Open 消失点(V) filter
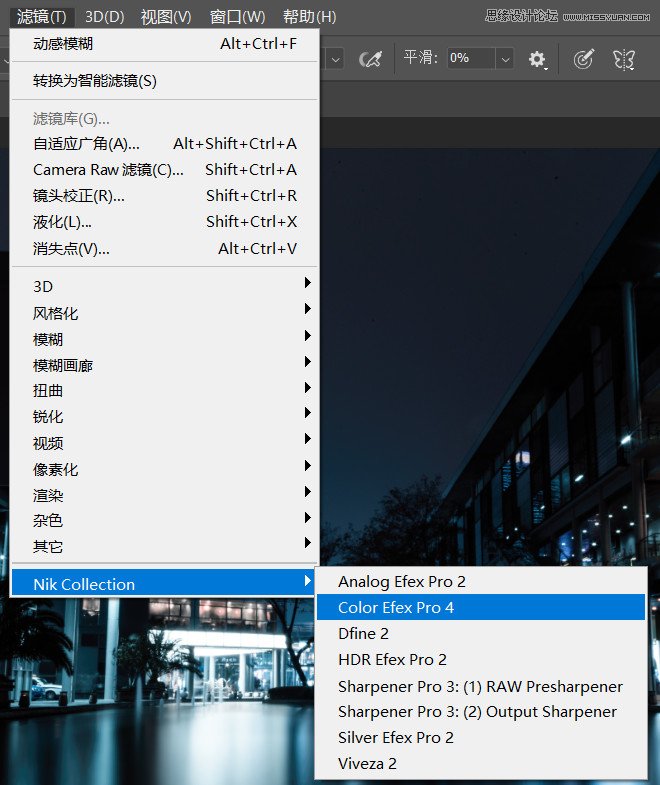Image resolution: width=660 pixels, height=785 pixels. click(x=165, y=248)
